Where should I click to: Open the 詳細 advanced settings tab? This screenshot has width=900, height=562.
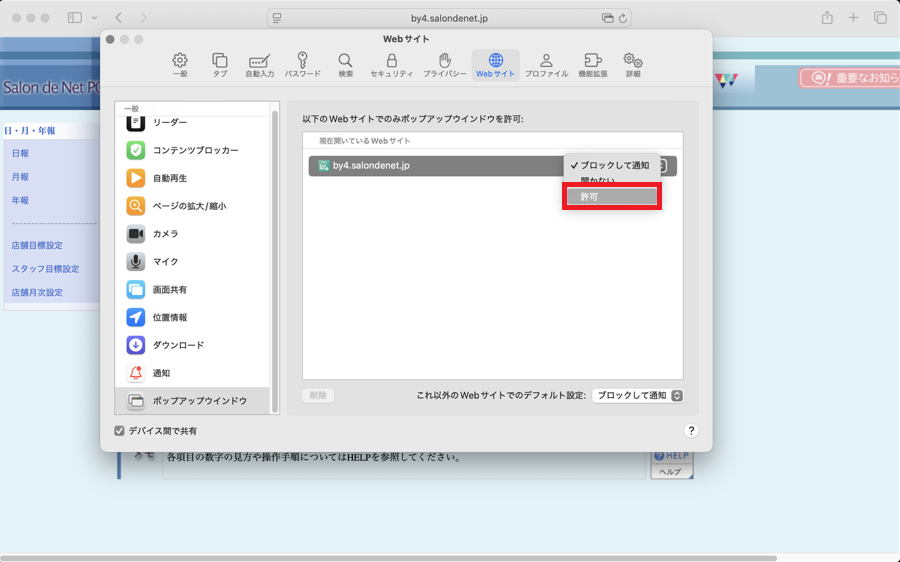point(633,65)
